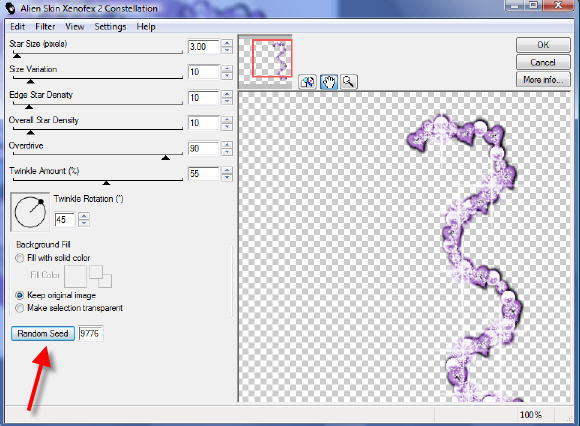The height and width of the screenshot is (426, 580).
Task: Click the Size Variation slider handle
Action: pos(30,81)
